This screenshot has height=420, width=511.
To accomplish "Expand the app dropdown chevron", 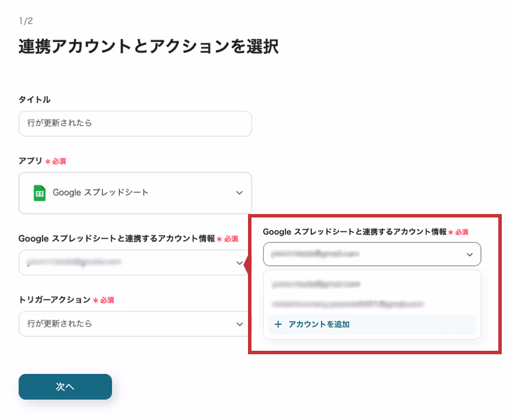I will 239,193.
